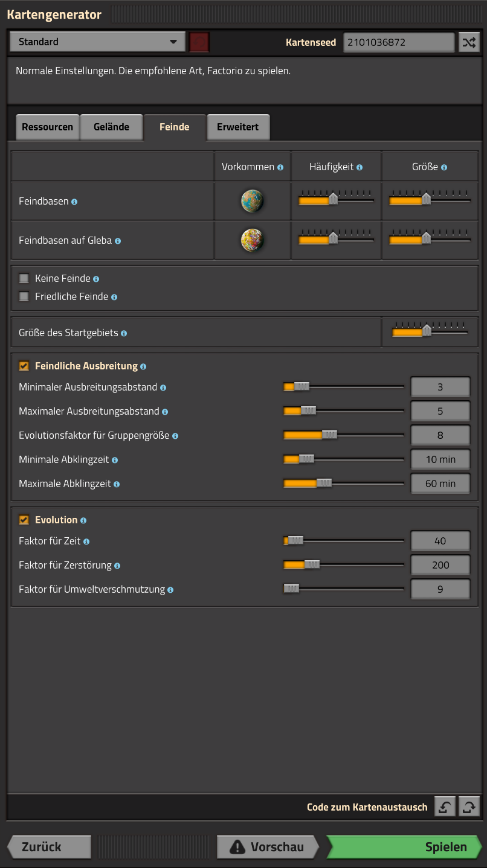Uncheck the Evolution checkbox

click(24, 520)
